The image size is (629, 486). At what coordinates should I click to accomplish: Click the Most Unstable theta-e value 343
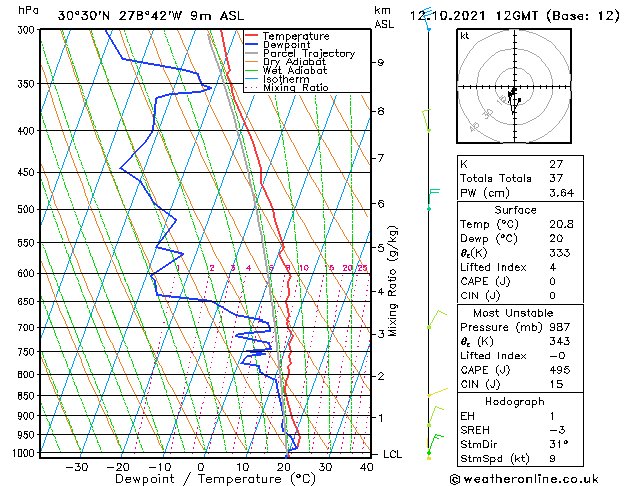pyautogui.click(x=560, y=341)
